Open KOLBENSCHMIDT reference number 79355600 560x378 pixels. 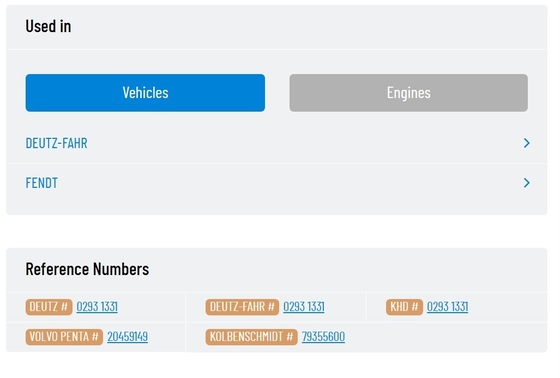(323, 337)
